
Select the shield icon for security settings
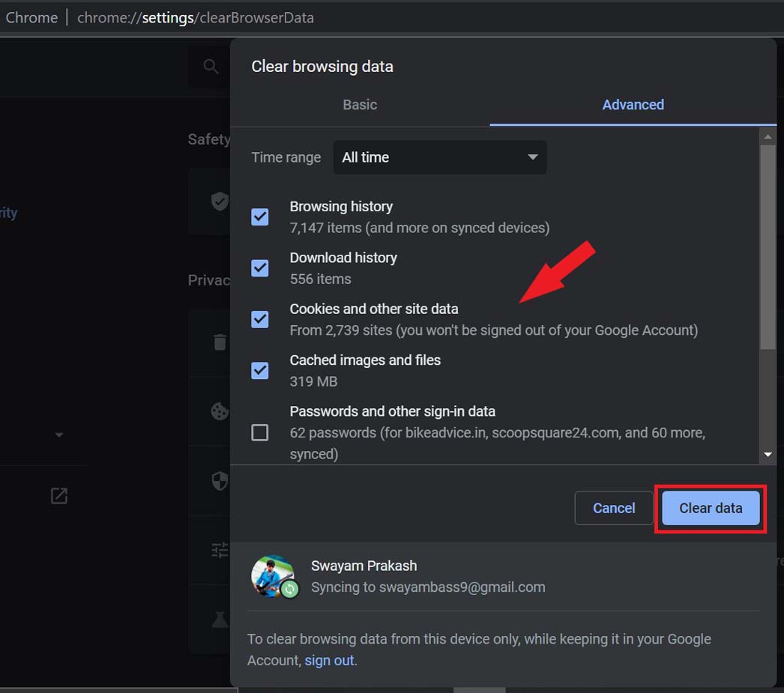(x=219, y=481)
